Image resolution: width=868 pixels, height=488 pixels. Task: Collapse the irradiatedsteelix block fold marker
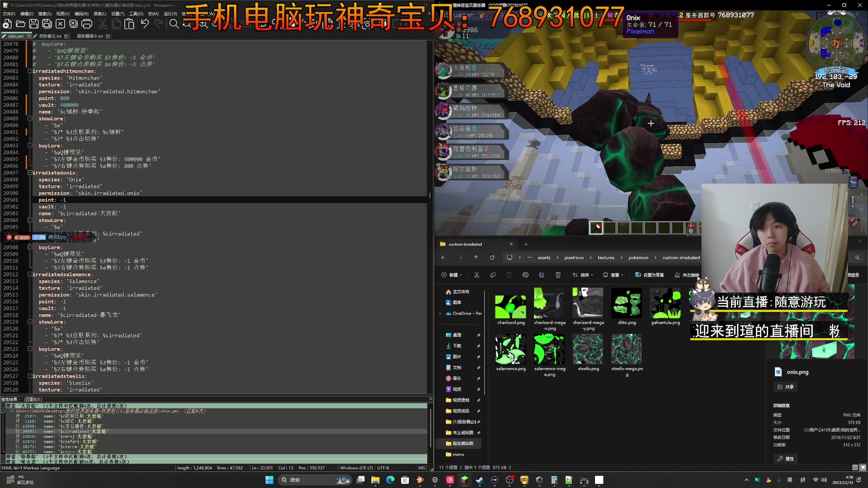29,376
